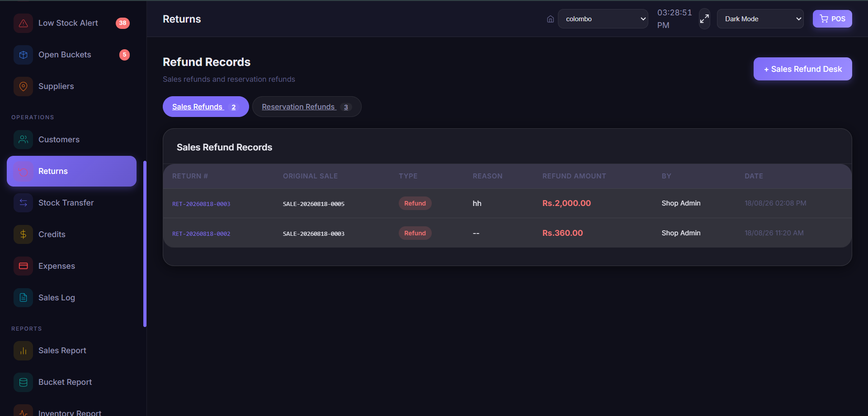This screenshot has height=416, width=868.
Task: Click the Customers people icon
Action: pyautogui.click(x=23, y=140)
